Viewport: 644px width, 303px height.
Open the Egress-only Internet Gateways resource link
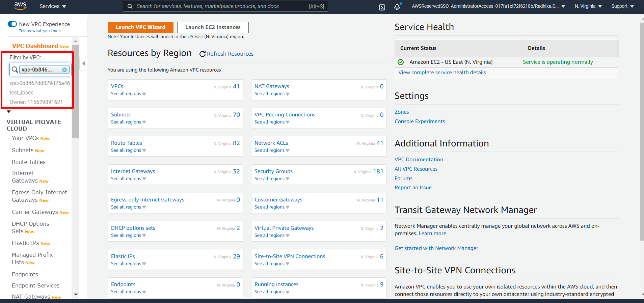(148, 200)
